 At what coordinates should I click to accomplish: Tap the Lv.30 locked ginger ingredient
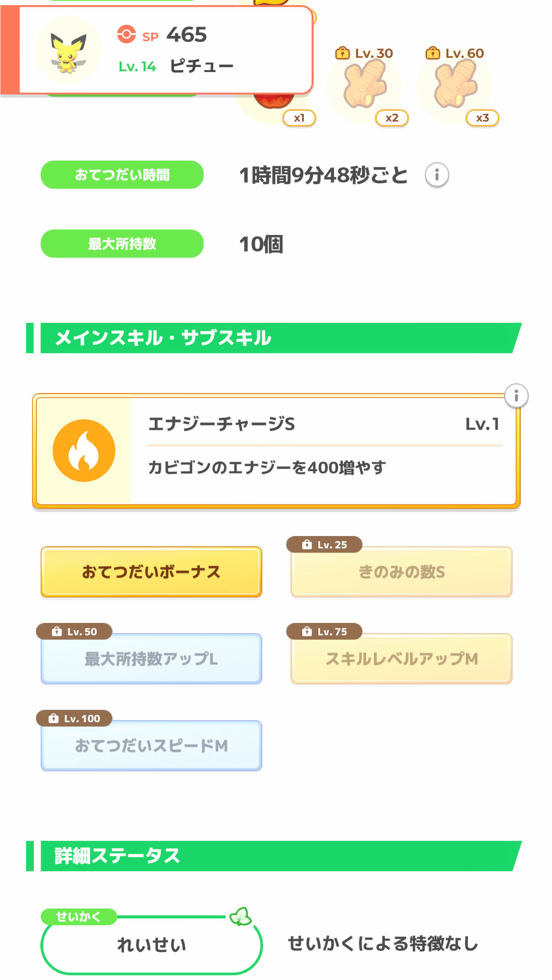365,86
